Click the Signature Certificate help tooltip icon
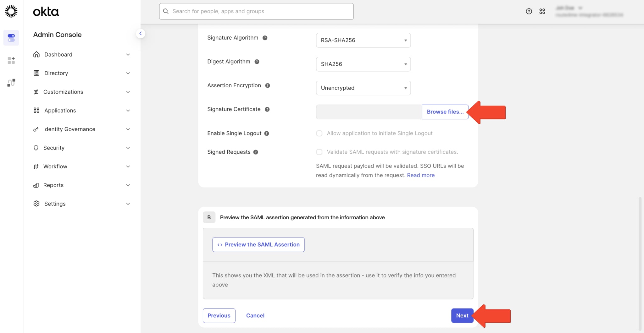 click(267, 109)
